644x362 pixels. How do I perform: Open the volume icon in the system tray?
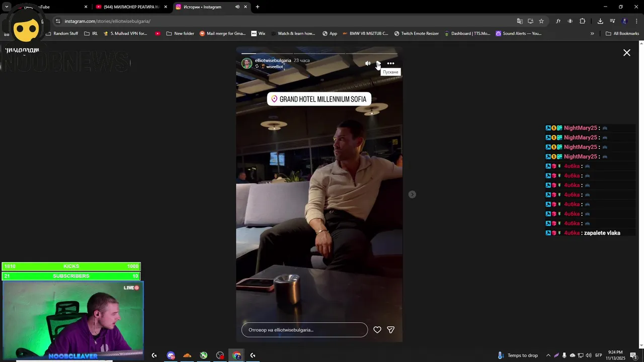click(x=588, y=355)
